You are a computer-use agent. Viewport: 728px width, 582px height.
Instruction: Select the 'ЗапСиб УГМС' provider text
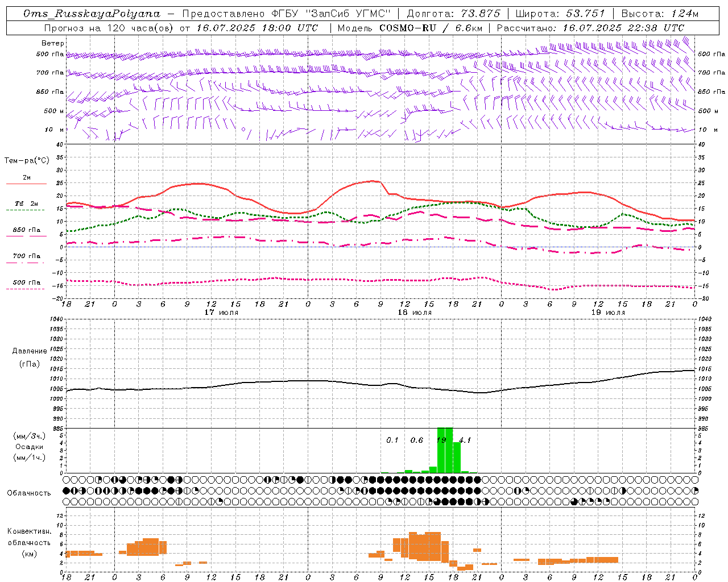pyautogui.click(x=348, y=14)
